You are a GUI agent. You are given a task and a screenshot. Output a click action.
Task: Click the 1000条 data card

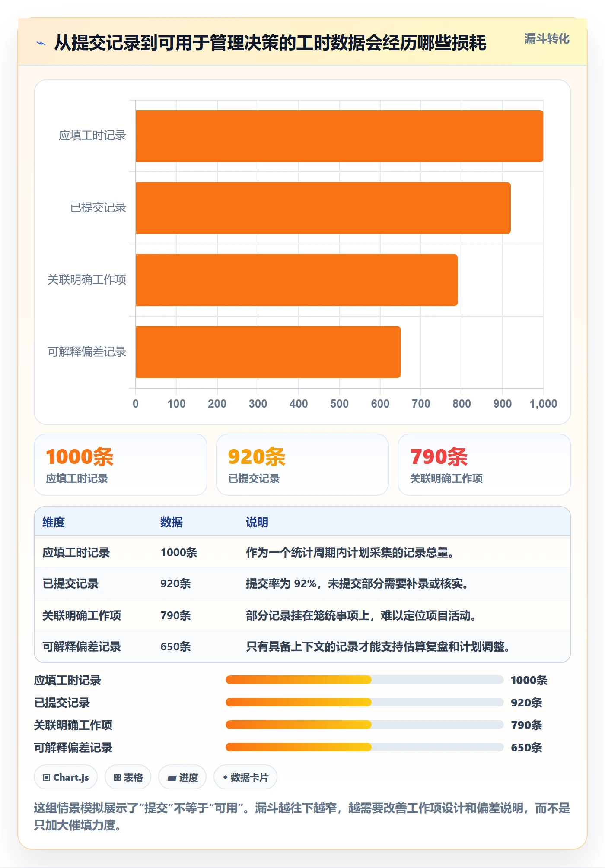click(x=121, y=465)
